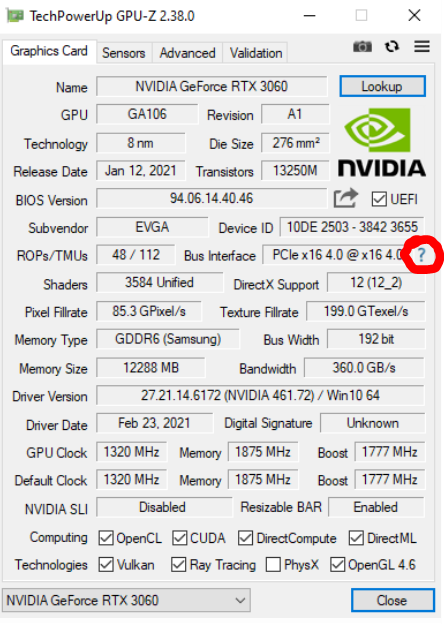Click the BIOS Version field
The width and height of the screenshot is (444, 624).
212,198
